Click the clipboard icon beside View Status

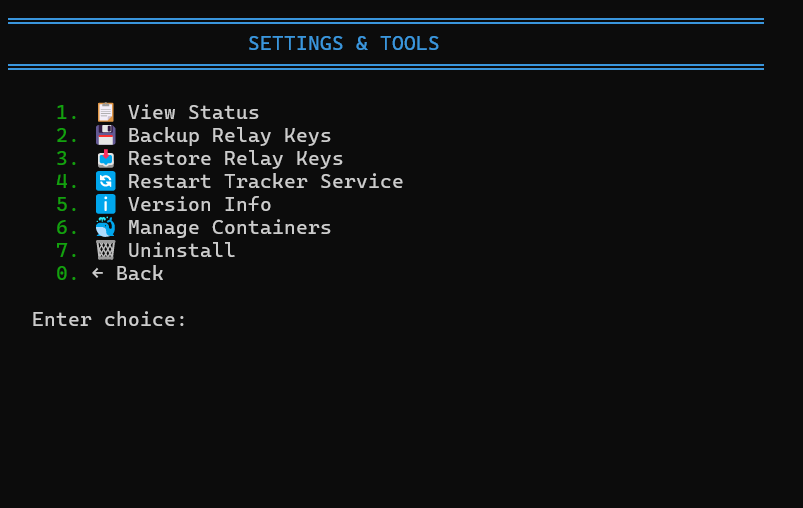point(105,112)
